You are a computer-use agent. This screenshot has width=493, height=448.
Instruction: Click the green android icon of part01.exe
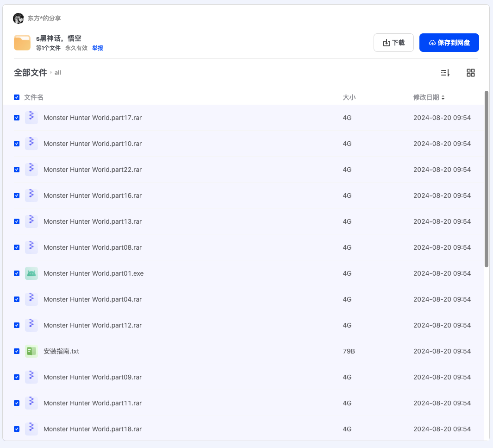(x=31, y=273)
